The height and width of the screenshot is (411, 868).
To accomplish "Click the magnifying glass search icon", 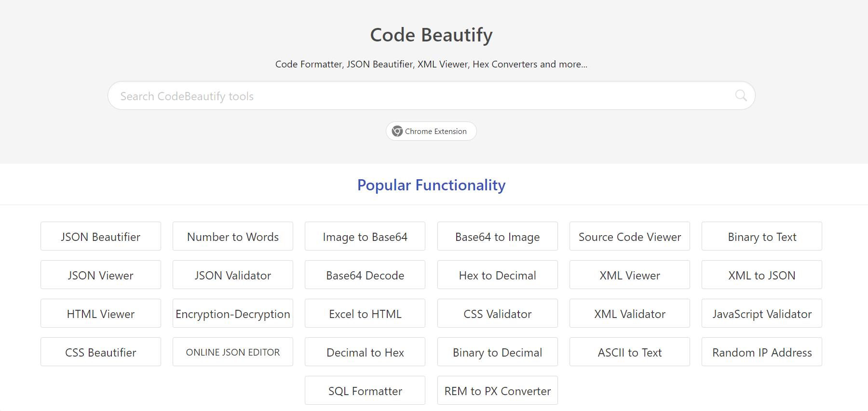I will [x=741, y=95].
